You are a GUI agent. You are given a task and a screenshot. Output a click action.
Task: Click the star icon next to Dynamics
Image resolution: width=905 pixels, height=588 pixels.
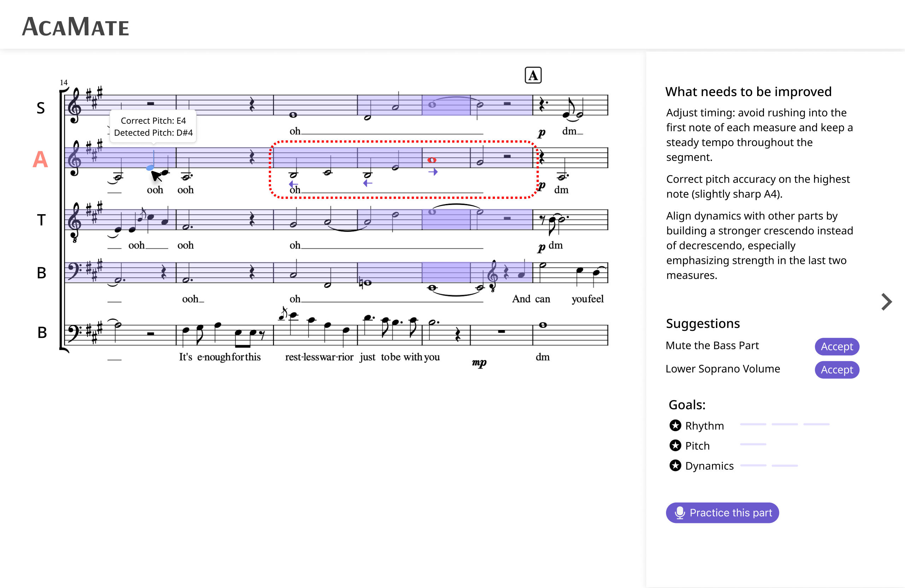tap(675, 465)
